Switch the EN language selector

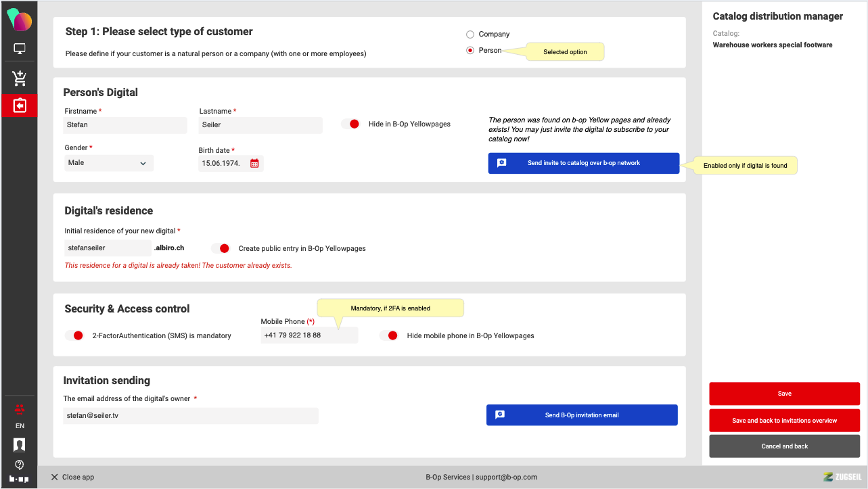pos(20,426)
